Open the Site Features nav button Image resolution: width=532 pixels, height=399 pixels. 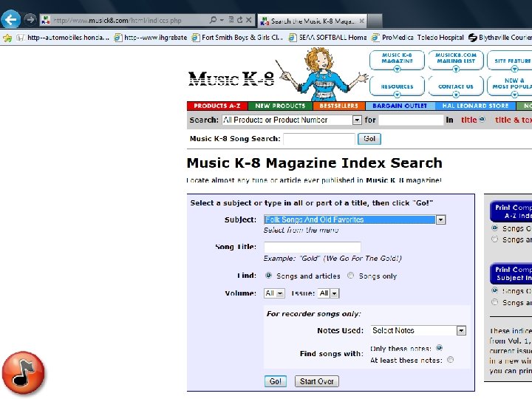(510, 60)
